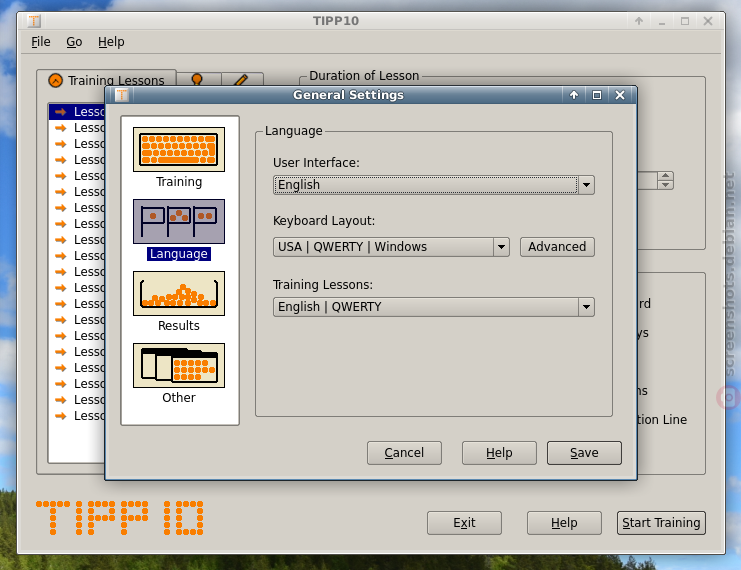This screenshot has width=741, height=570.
Task: Click Help button in the TIPP10 main window
Action: pyautogui.click(x=564, y=523)
